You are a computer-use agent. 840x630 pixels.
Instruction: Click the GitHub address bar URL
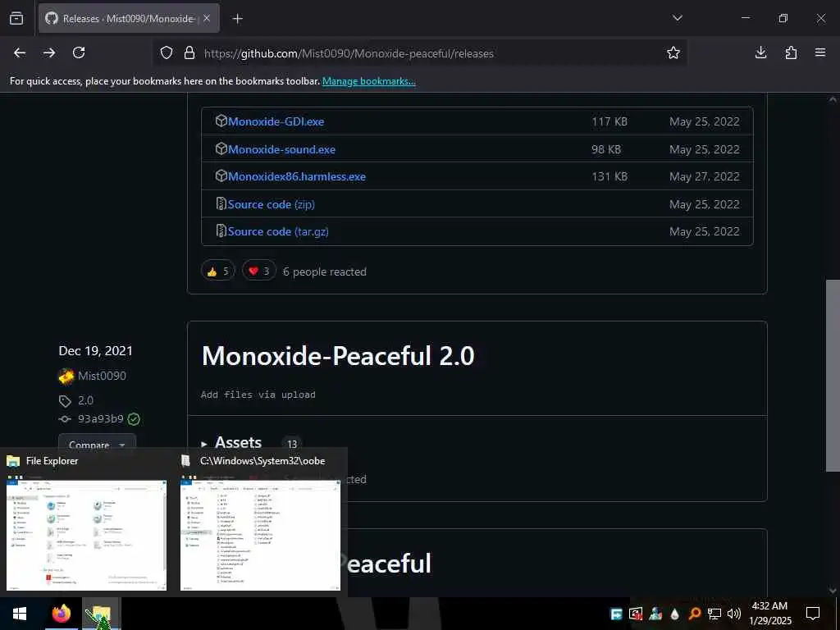[348, 53]
